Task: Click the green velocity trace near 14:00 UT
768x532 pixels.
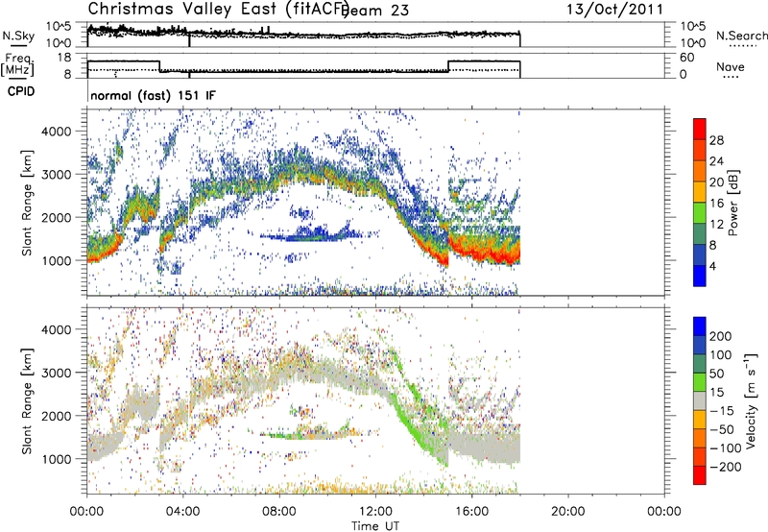Action: [417, 431]
